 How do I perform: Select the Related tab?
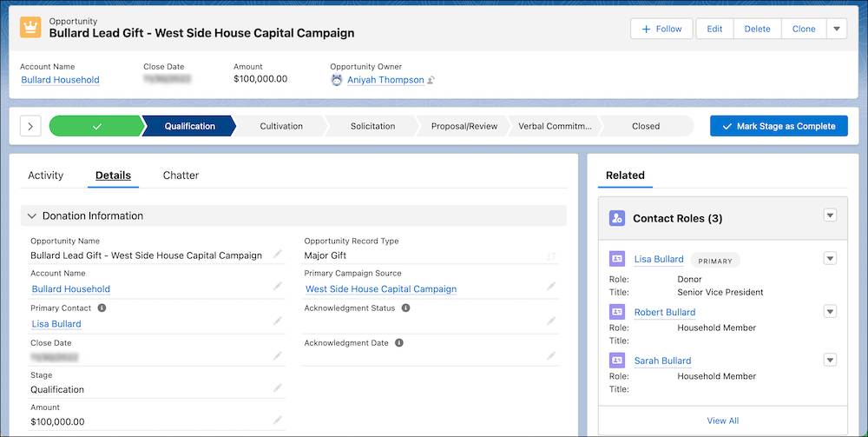point(625,175)
